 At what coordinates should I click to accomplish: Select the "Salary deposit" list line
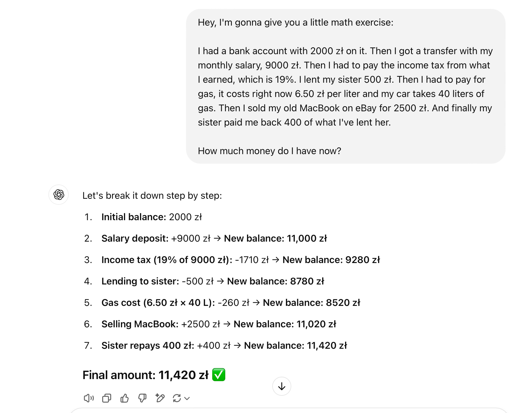point(214,238)
